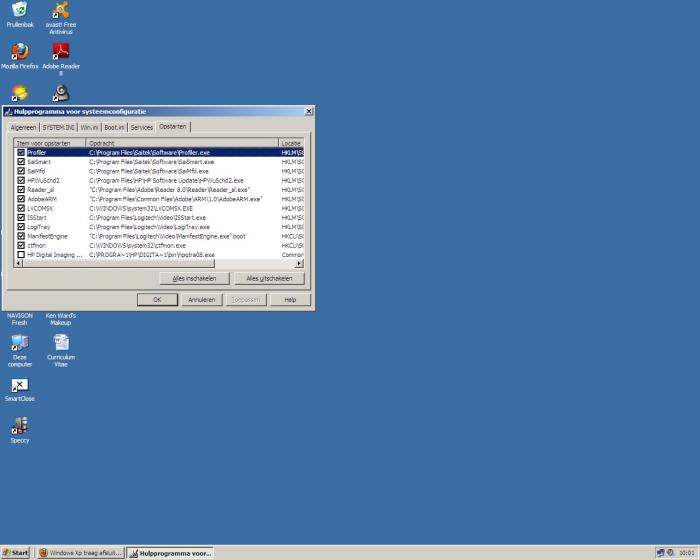Uncheck the LVCOMSX startup item

pos(21,208)
